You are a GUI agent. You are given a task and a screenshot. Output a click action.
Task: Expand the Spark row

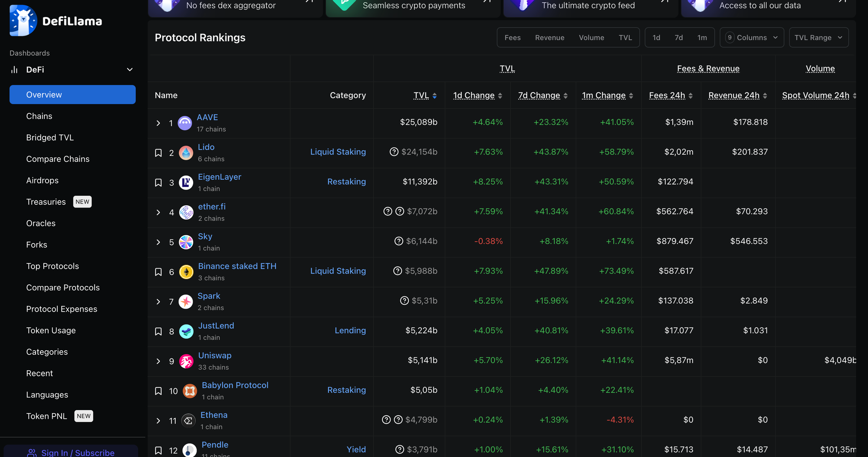click(x=158, y=302)
